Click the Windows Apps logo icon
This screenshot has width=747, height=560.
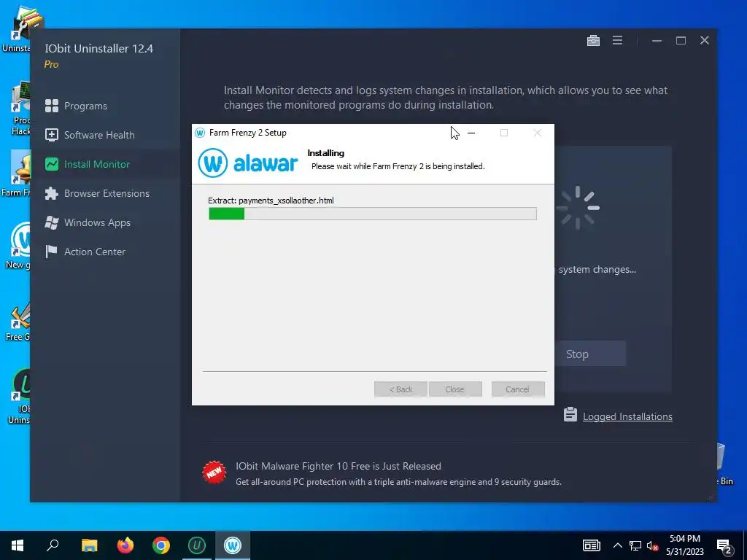pyautogui.click(x=52, y=222)
